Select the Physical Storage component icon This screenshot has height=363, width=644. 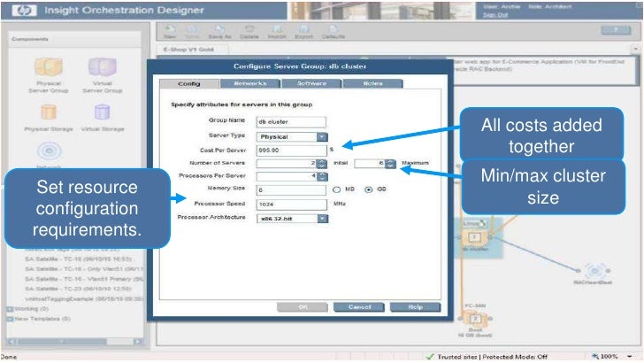pyautogui.click(x=49, y=112)
